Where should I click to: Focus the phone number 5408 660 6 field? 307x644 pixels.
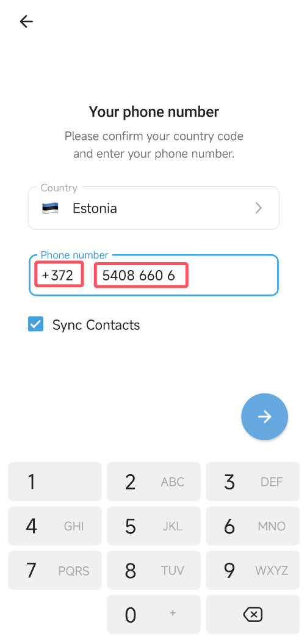pos(141,275)
